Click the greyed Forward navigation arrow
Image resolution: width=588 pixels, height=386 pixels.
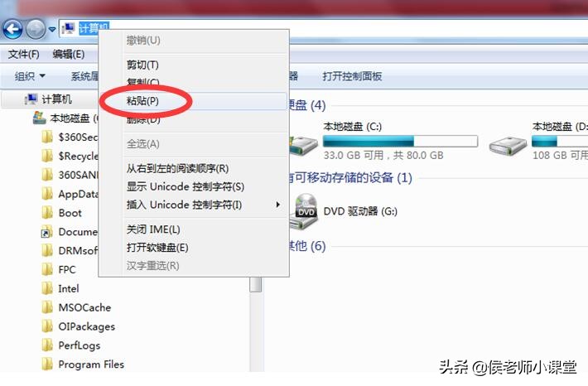pyautogui.click(x=36, y=29)
